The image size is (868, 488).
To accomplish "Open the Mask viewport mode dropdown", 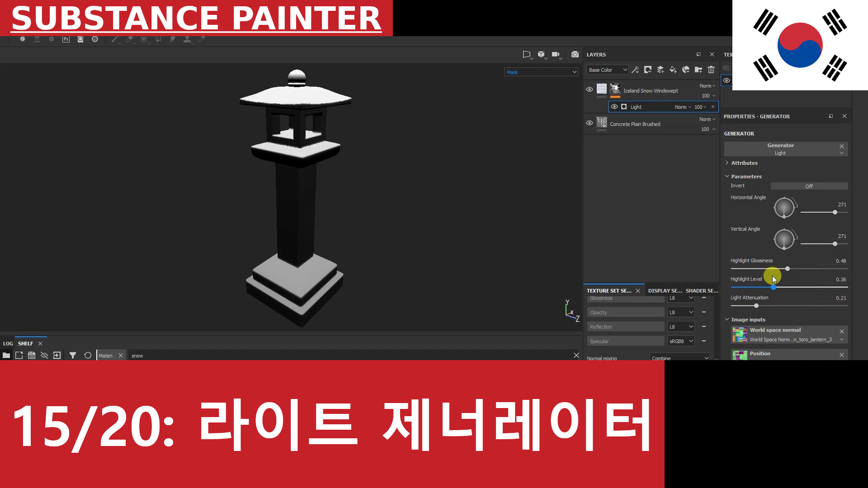I will click(x=541, y=72).
